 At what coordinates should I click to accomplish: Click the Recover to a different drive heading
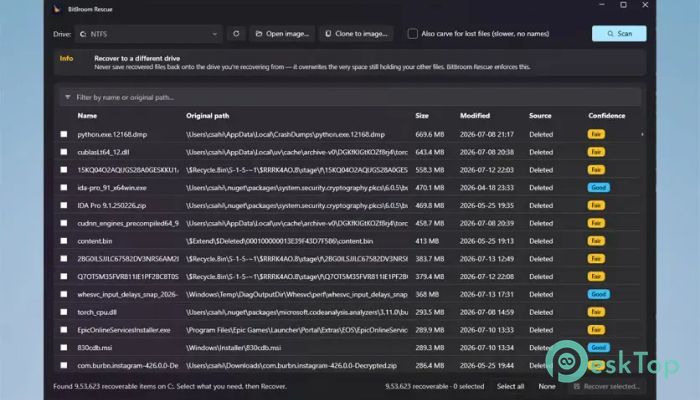[137, 58]
